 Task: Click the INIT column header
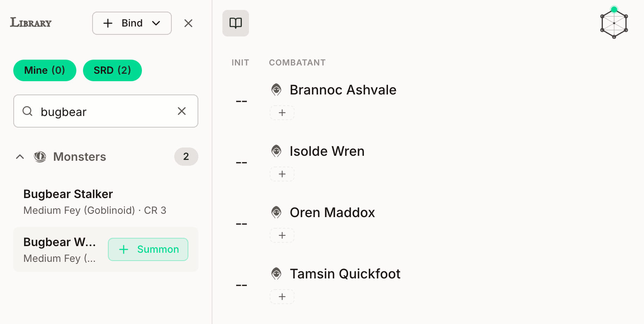(240, 63)
